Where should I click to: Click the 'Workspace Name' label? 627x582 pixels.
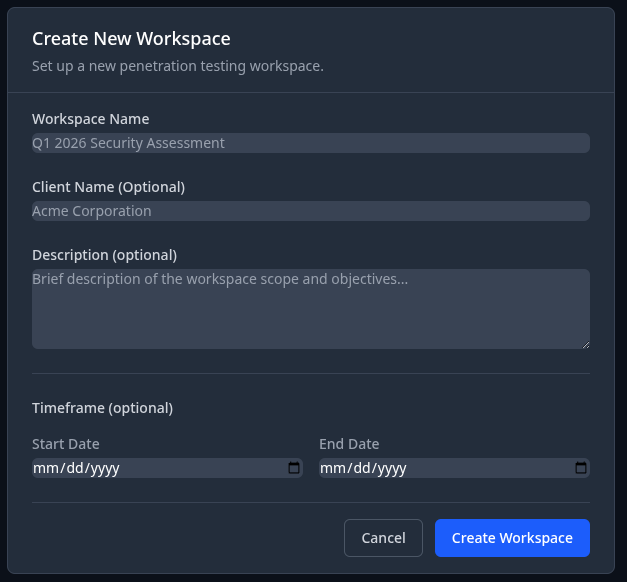coord(91,119)
